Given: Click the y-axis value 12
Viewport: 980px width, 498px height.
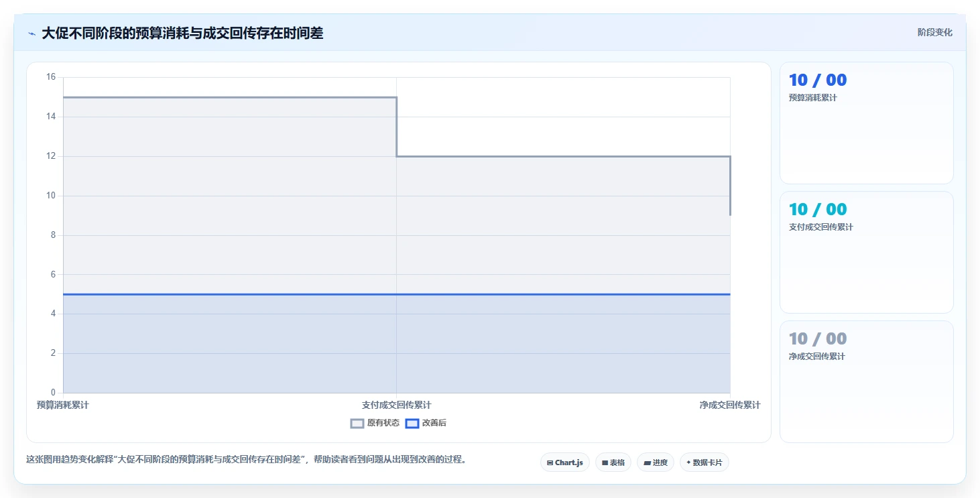Looking at the screenshot, I should [51, 156].
